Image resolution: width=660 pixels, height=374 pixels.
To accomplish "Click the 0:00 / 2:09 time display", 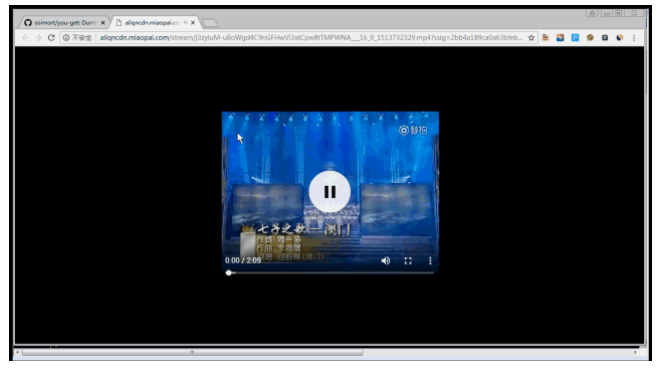I will 243,260.
